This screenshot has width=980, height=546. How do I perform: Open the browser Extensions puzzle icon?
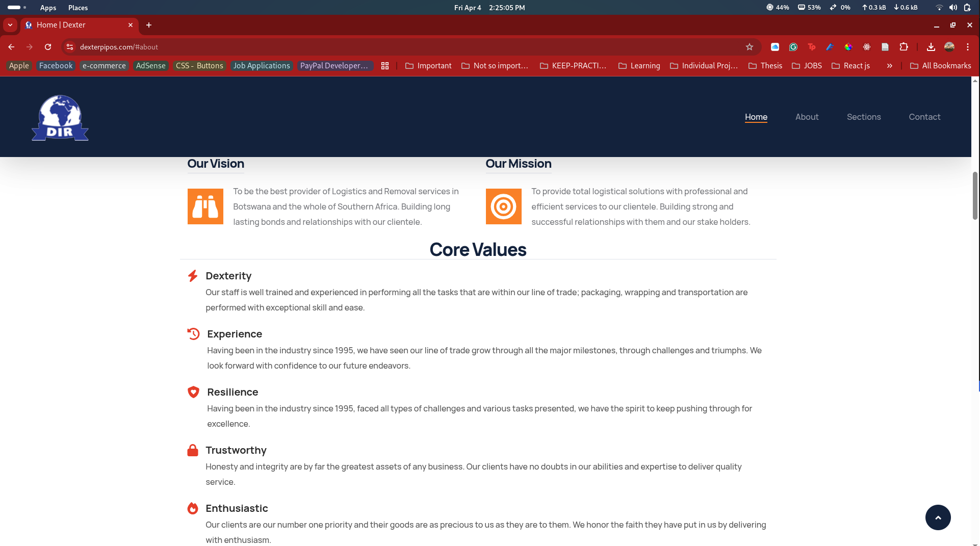coord(904,47)
